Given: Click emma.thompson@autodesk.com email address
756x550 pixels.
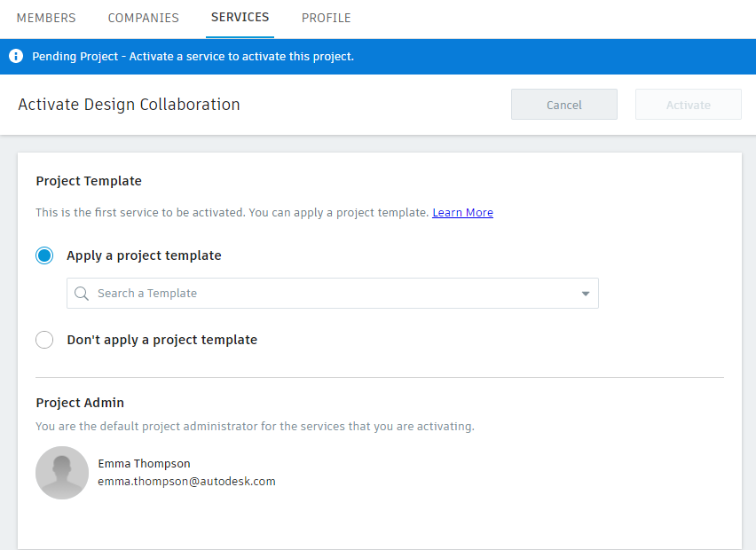Looking at the screenshot, I should (186, 482).
